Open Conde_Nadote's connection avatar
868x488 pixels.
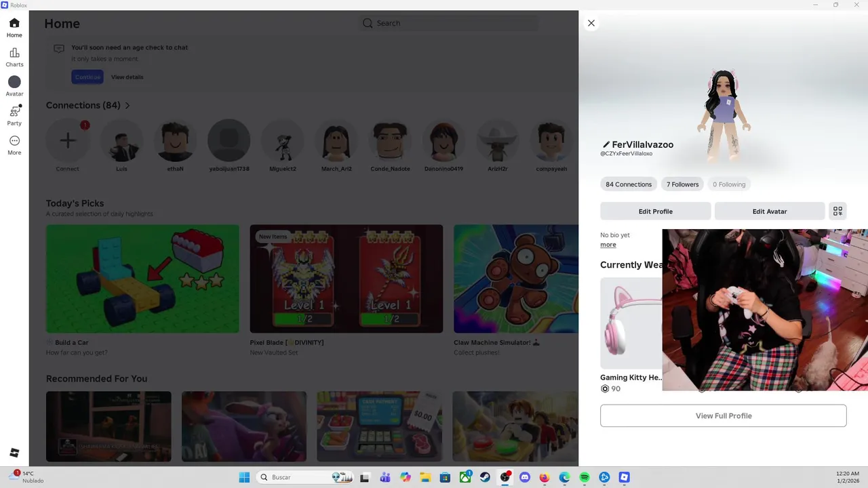(x=390, y=140)
